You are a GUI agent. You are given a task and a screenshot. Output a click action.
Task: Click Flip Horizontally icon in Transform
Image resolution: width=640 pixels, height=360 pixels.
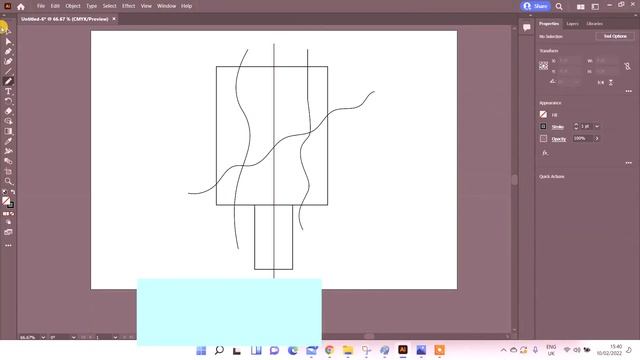(600, 82)
